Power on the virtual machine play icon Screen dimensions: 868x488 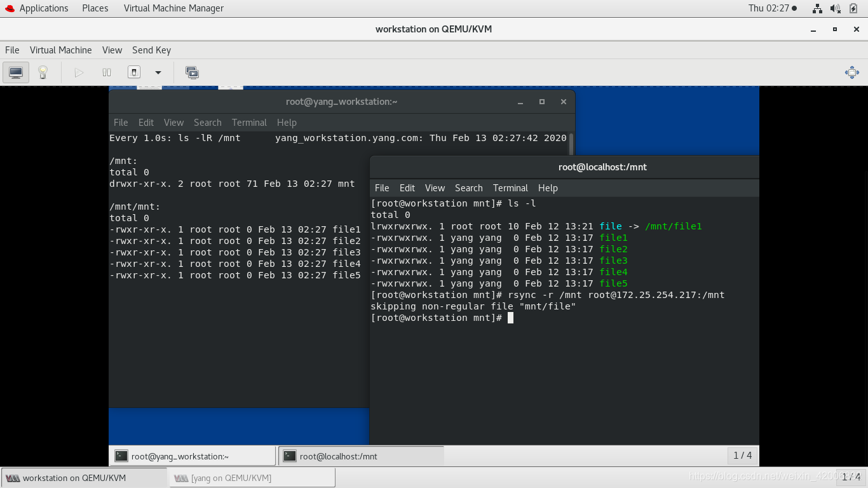tap(79, 72)
